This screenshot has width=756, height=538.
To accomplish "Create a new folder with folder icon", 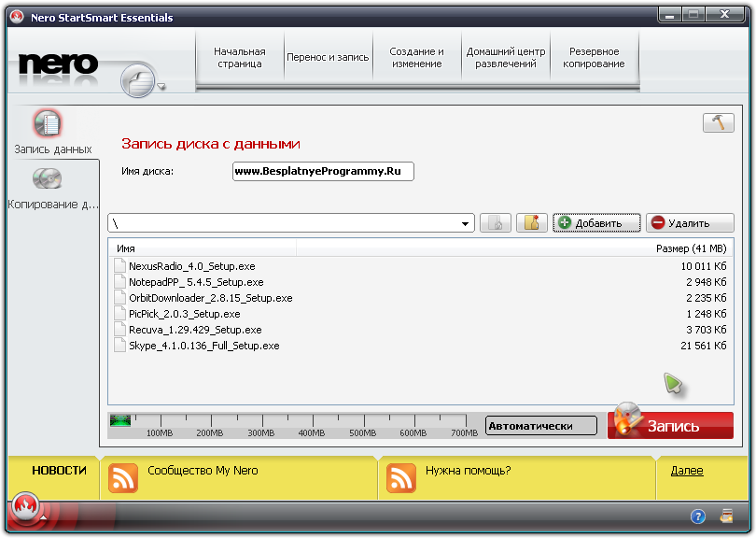I will (x=532, y=223).
